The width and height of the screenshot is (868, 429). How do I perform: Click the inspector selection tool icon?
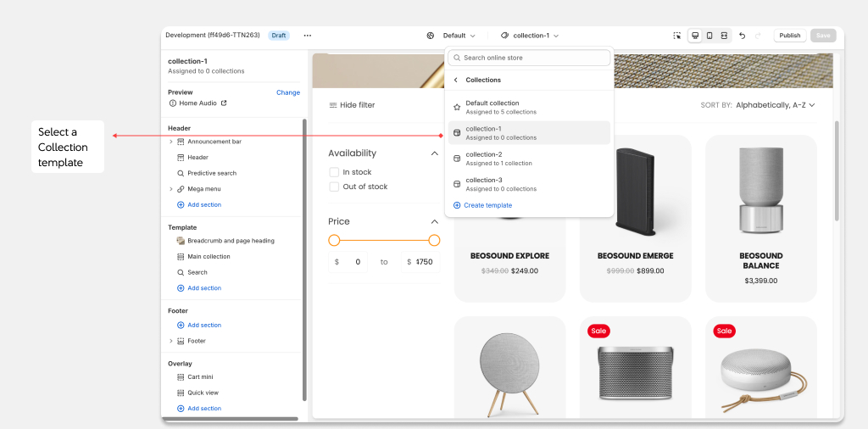coord(677,36)
